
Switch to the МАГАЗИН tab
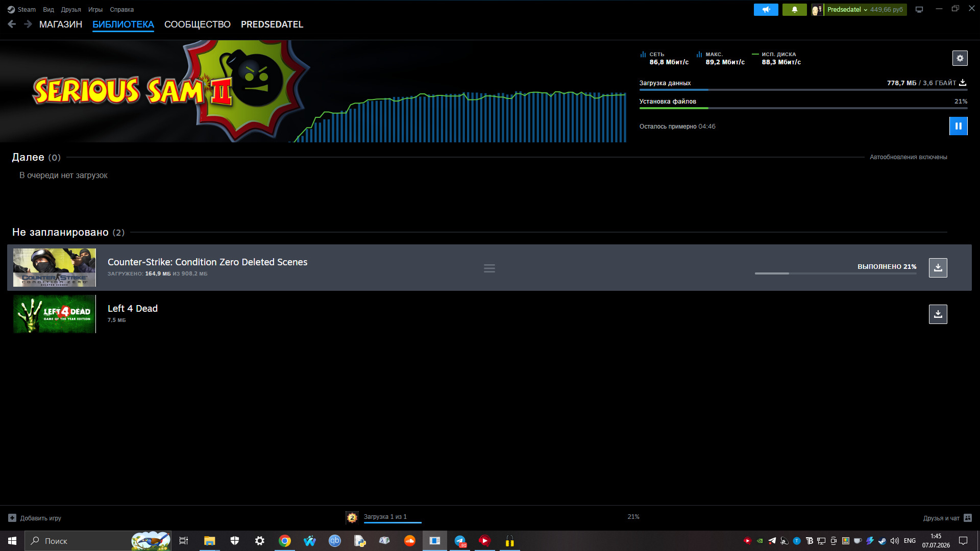(61, 24)
